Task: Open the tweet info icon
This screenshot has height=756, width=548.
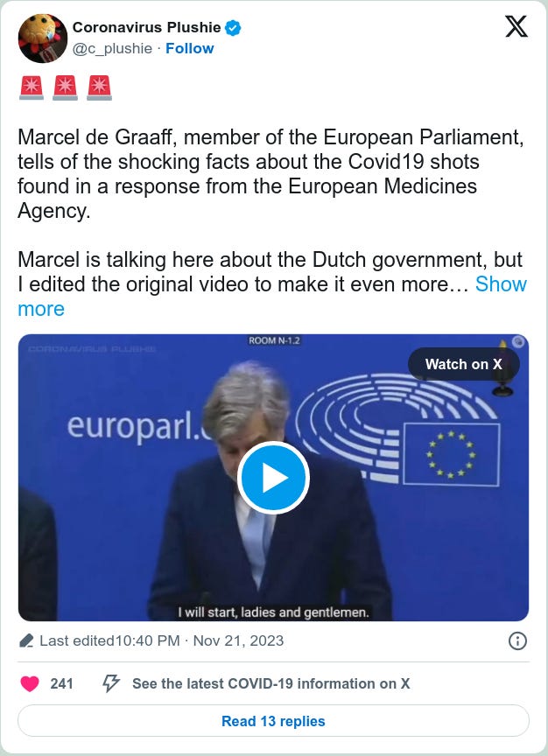Action: (x=517, y=640)
